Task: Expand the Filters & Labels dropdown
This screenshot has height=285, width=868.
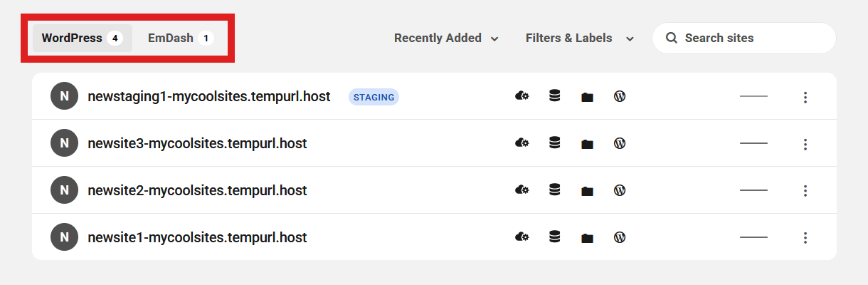Action: pos(579,38)
